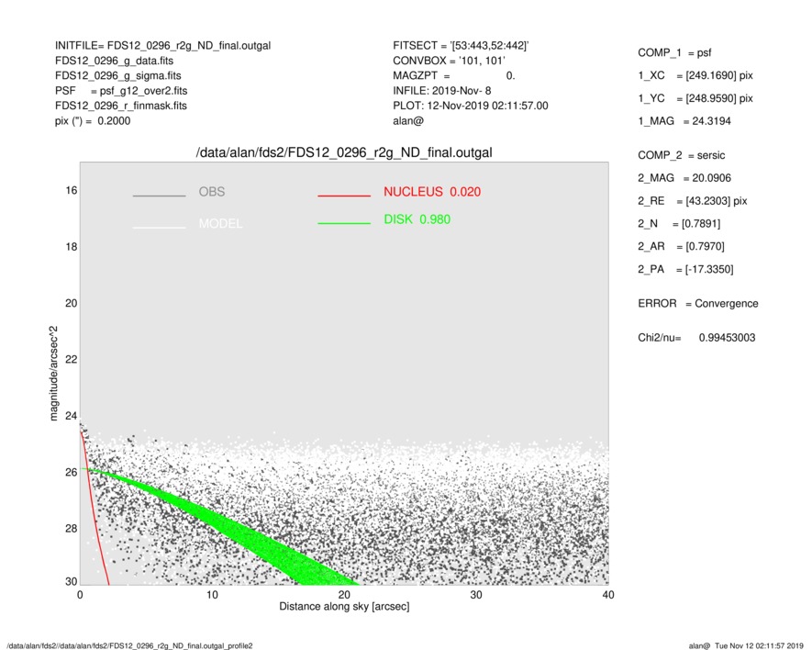812x650 pixels.
Task: Select the NUCLEUS 0.020 legend label
Action: point(431,192)
